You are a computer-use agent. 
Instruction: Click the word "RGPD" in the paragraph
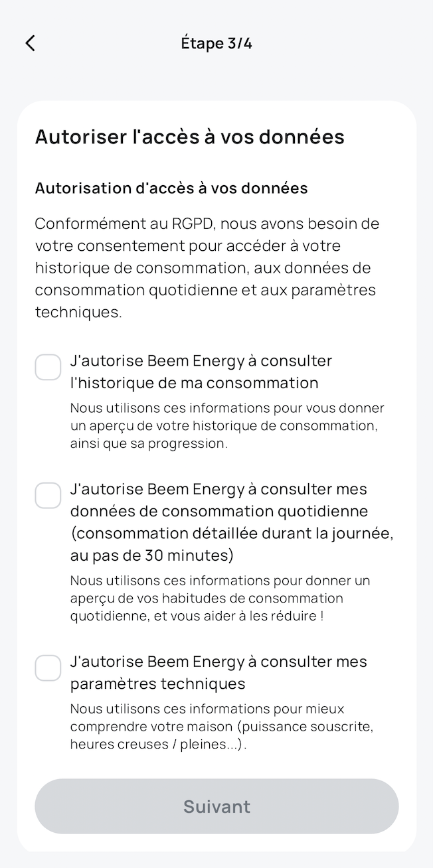[189, 224]
